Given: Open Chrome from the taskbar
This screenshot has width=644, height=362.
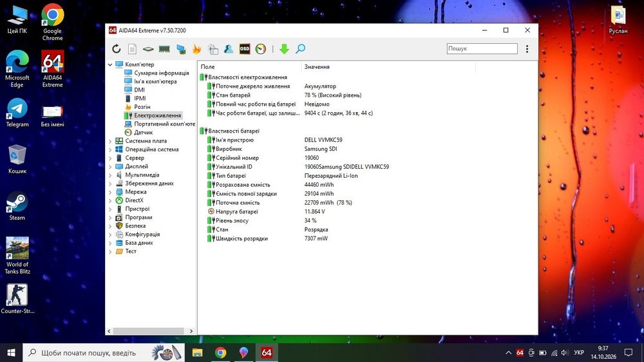Looking at the screenshot, I should (x=220, y=352).
